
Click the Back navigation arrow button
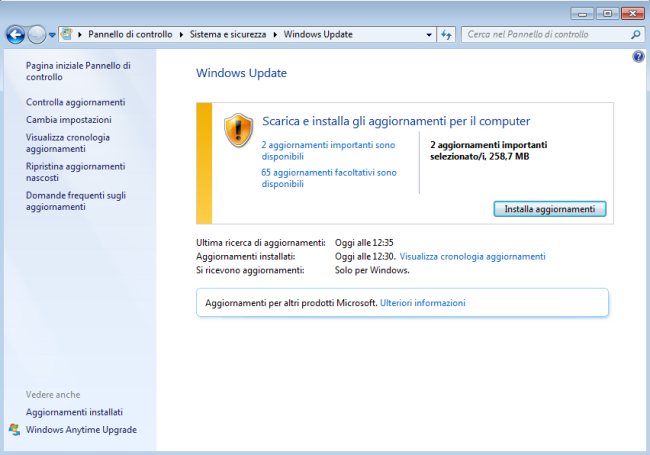click(16, 35)
